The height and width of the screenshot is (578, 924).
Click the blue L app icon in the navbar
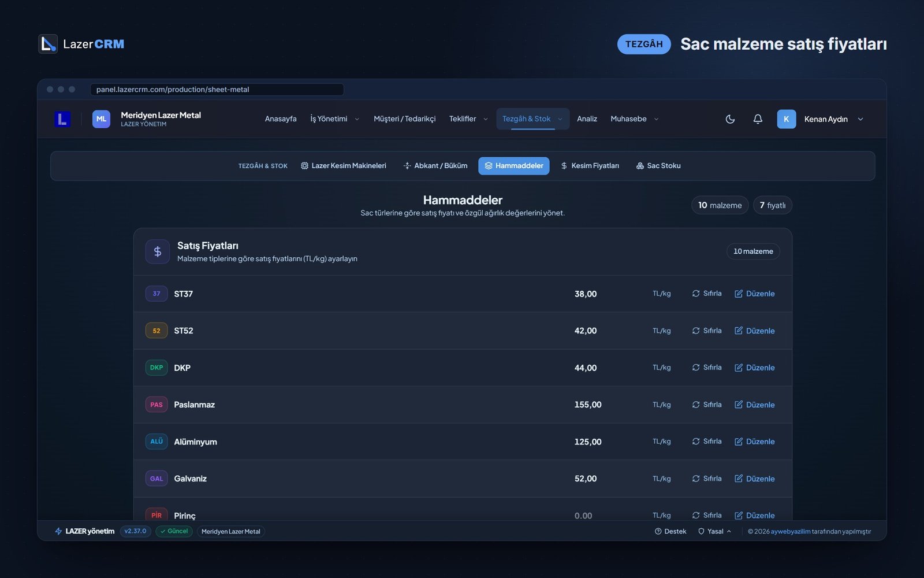point(62,119)
